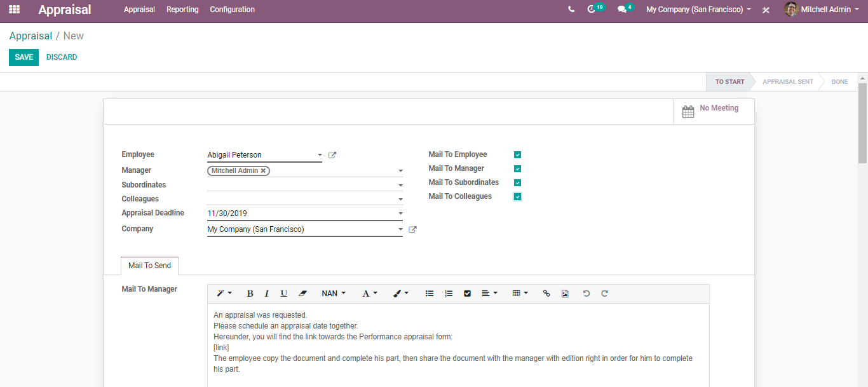Open conversations icon with 4 badge
The image size is (868, 387).
coord(622,10)
